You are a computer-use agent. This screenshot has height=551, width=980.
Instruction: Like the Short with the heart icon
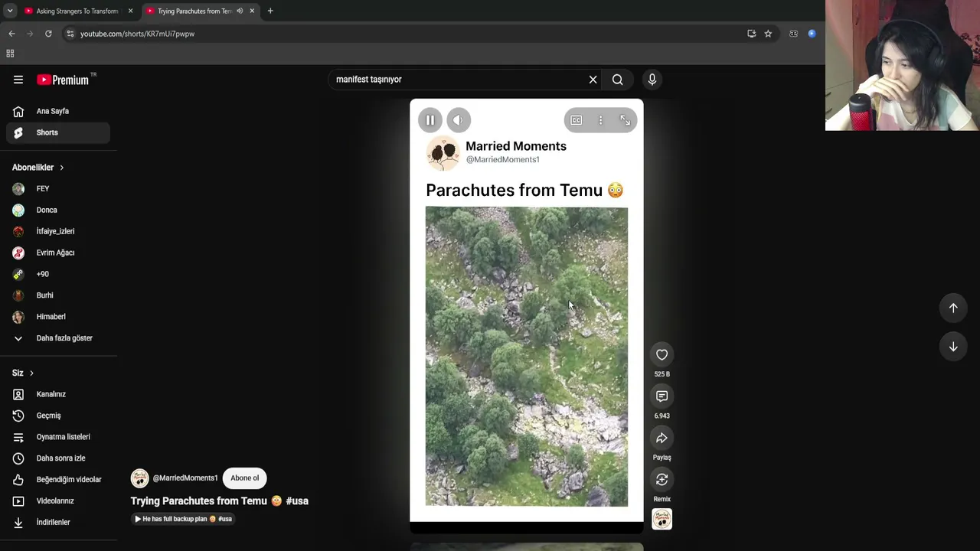(661, 354)
